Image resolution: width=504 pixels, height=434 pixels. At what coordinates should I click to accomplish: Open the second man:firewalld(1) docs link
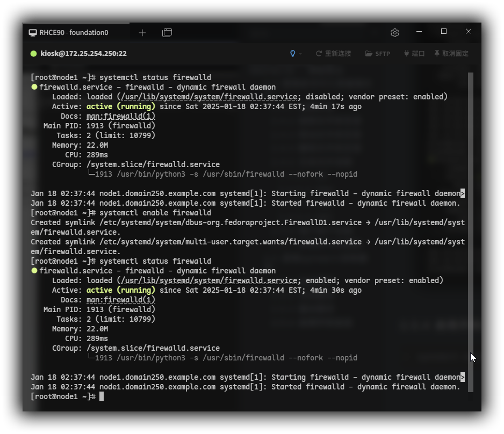121,300
